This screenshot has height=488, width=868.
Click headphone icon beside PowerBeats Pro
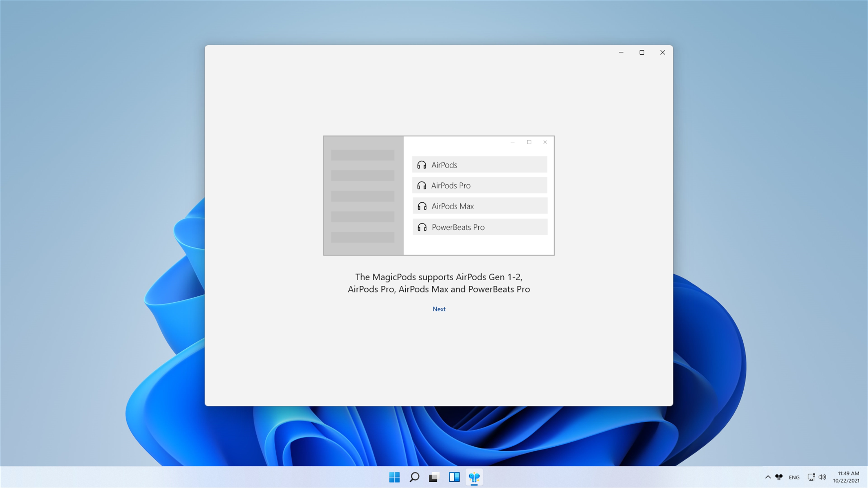pyautogui.click(x=422, y=227)
